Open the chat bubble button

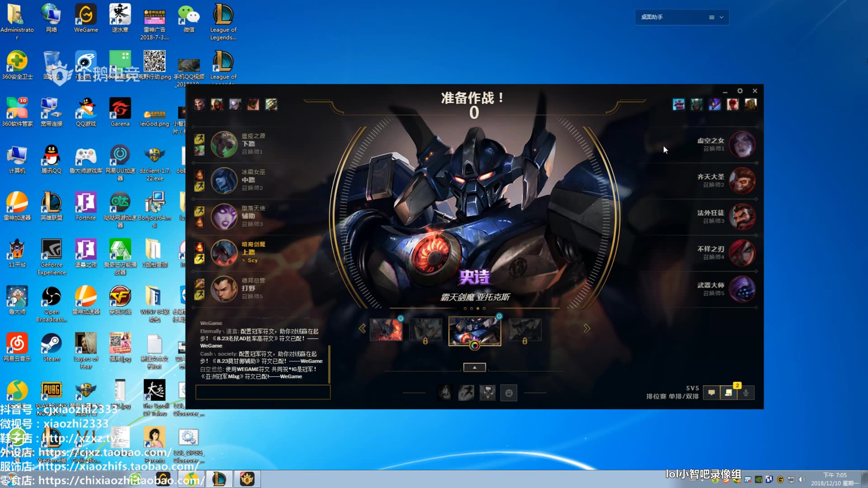tap(712, 393)
